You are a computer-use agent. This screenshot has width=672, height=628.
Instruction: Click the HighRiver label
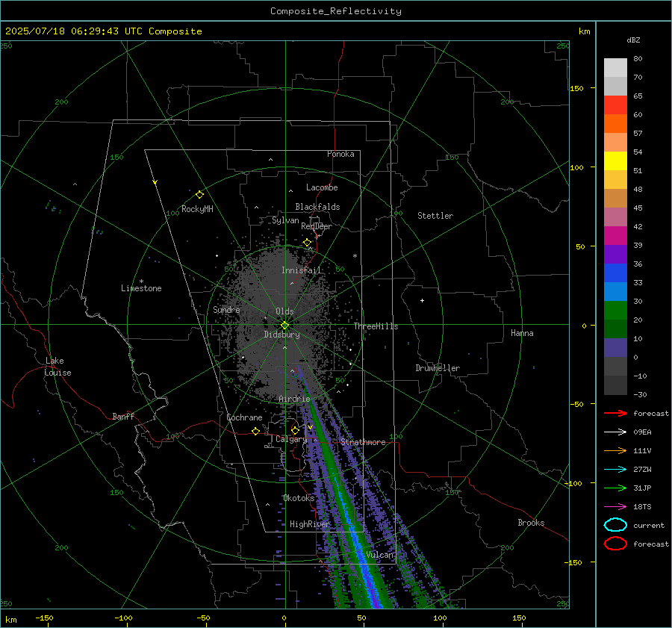coord(309,524)
